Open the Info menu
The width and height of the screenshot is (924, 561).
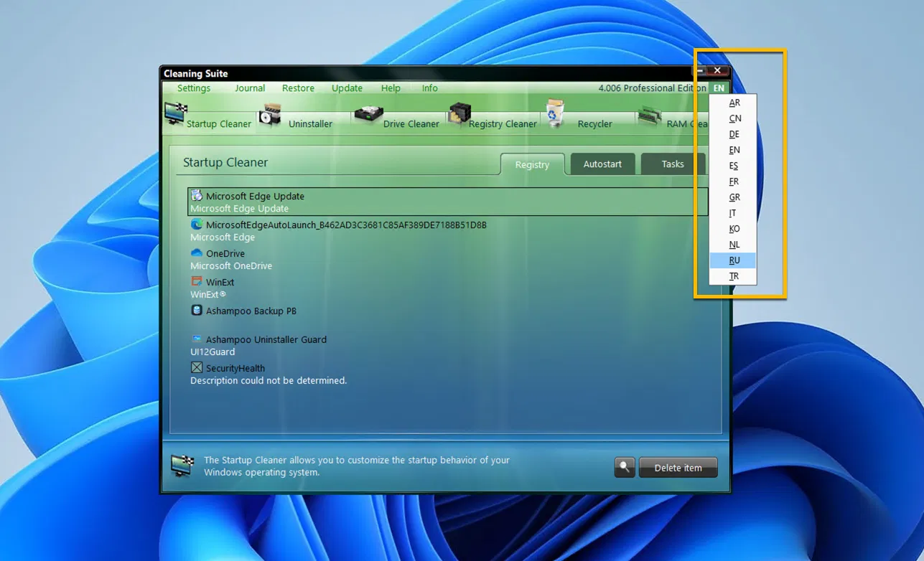(x=429, y=88)
